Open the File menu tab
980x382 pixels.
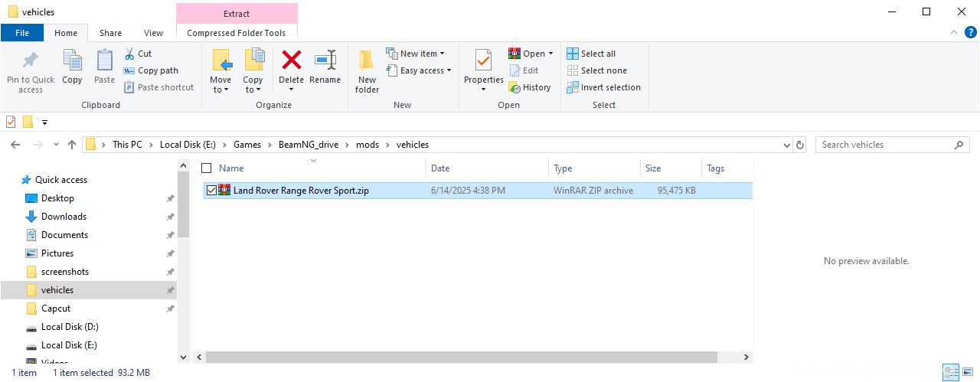[x=22, y=33]
